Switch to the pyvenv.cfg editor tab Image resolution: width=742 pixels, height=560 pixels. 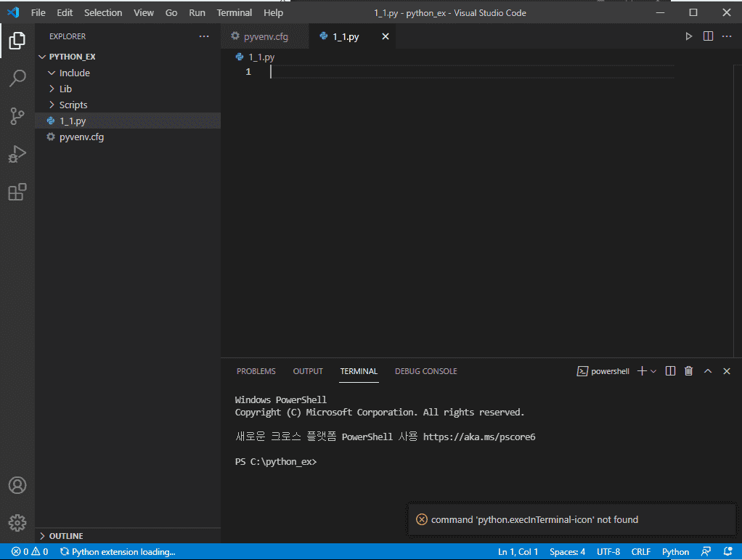(x=265, y=36)
